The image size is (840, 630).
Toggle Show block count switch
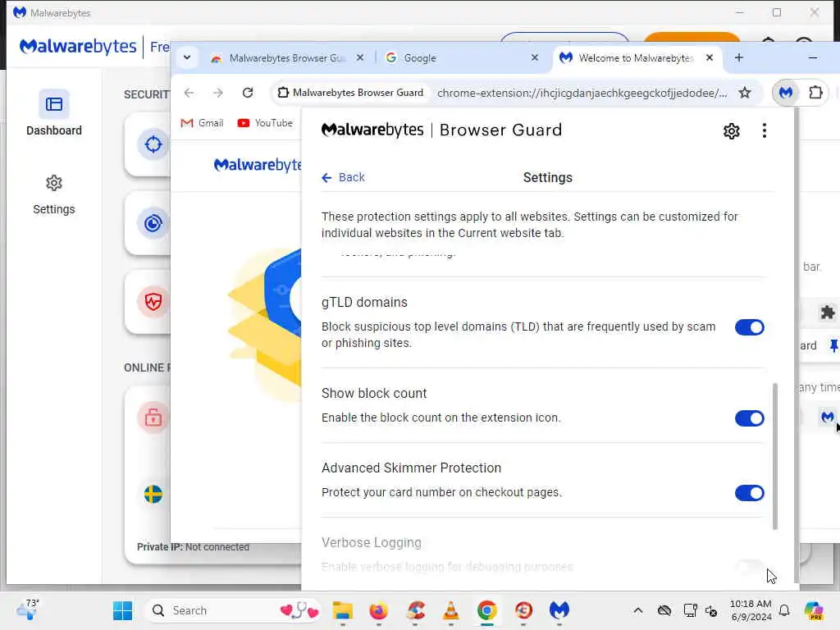(x=749, y=418)
